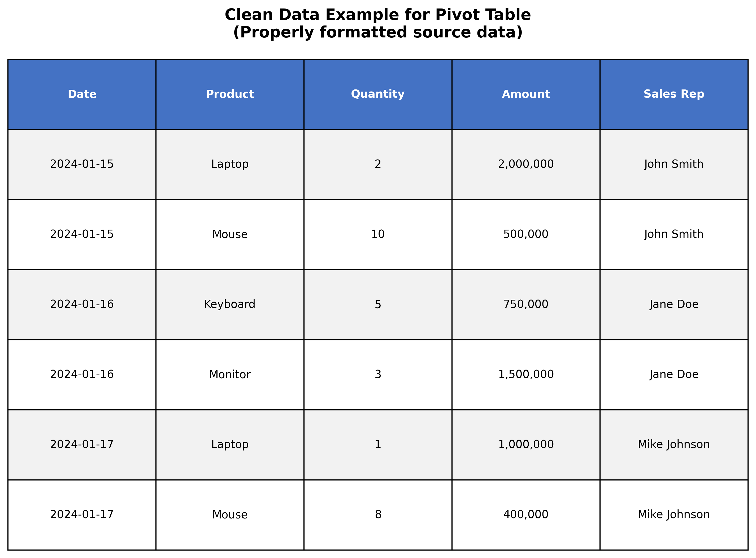
Task: Click John Smith in the Laptop row
Action: 674,164
